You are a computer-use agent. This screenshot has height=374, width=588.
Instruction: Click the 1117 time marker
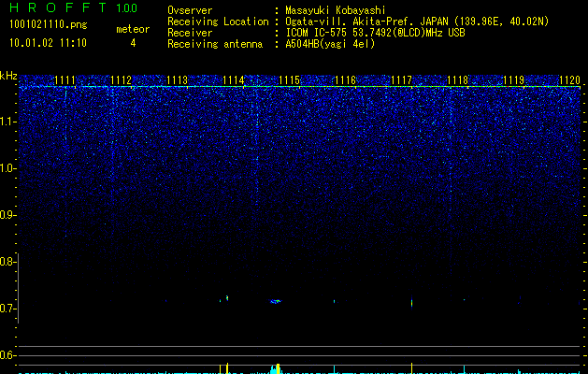tap(402, 79)
